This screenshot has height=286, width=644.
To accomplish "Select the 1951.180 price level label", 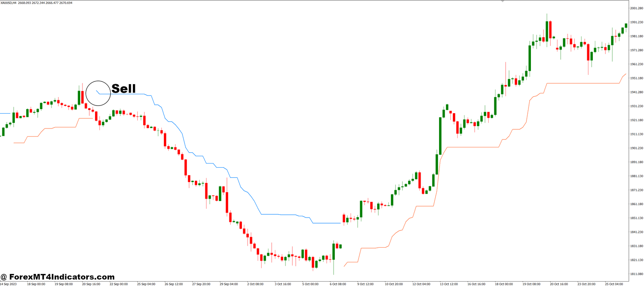I will click(x=636, y=78).
